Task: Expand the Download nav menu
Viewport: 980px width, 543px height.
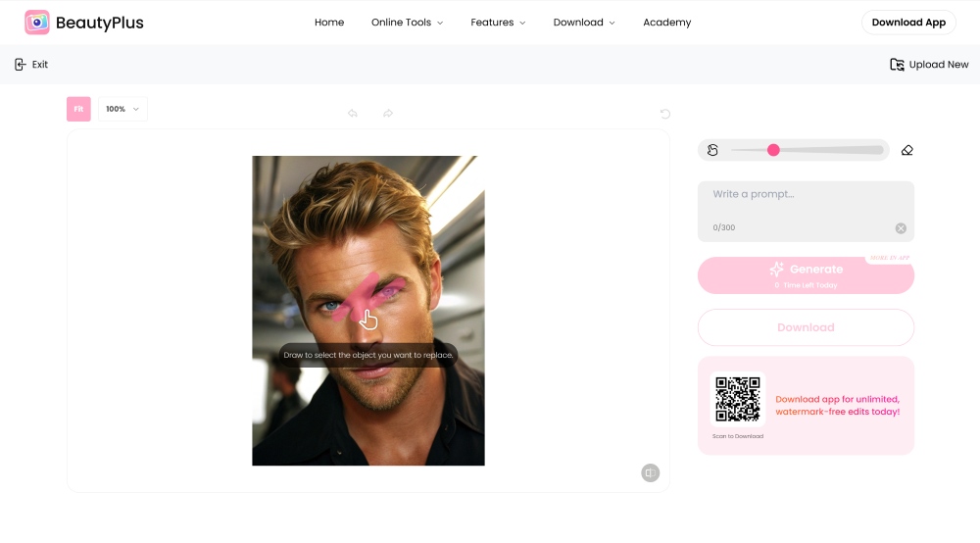Action: click(x=584, y=23)
